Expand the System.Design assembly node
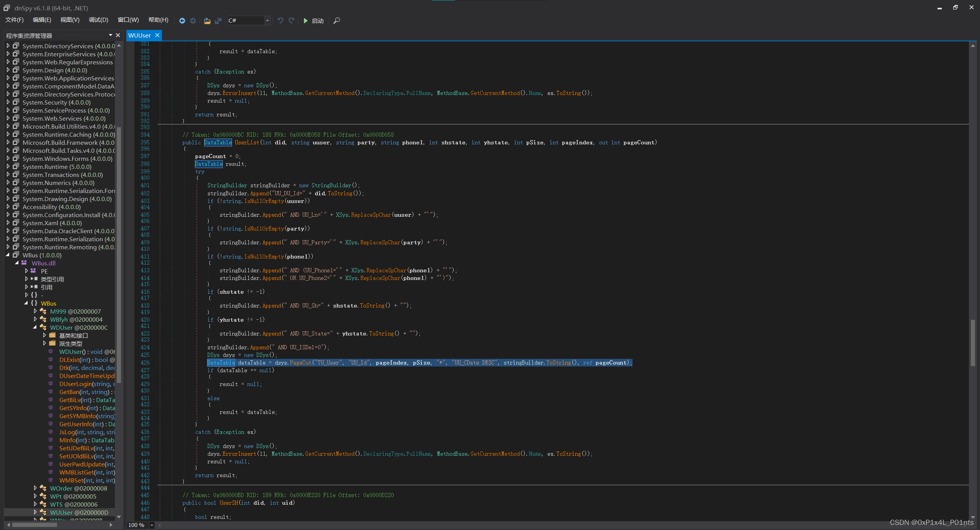980x530 pixels. [x=8, y=70]
